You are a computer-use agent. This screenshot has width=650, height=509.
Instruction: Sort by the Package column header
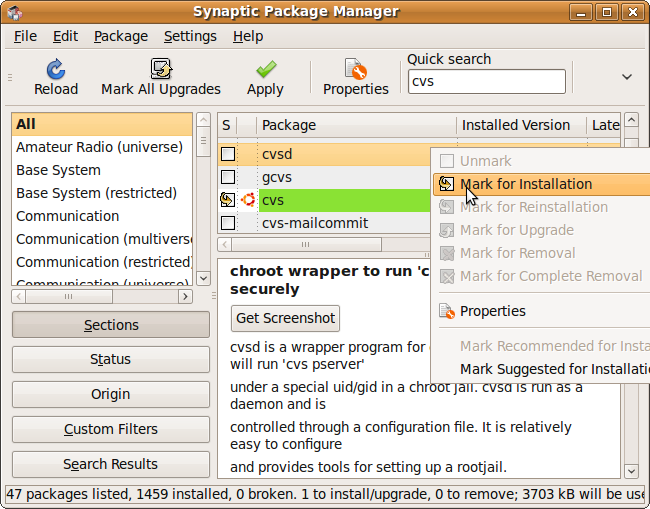point(357,125)
